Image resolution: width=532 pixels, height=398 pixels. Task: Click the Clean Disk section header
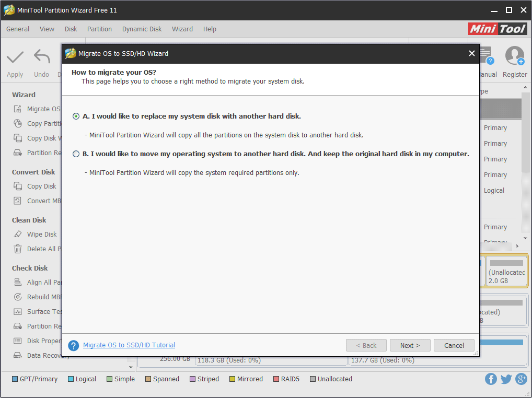click(x=29, y=220)
